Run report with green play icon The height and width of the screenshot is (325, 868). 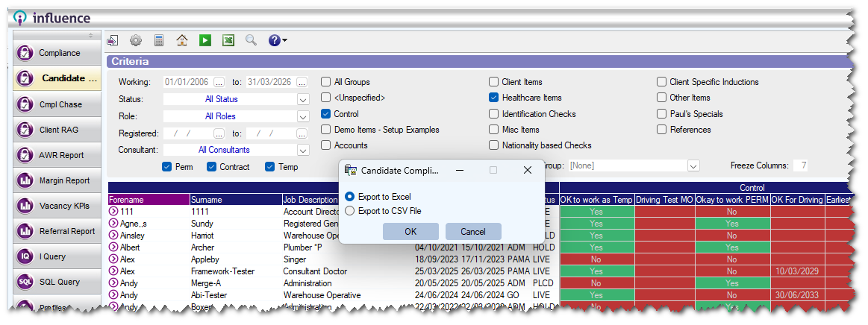[204, 40]
